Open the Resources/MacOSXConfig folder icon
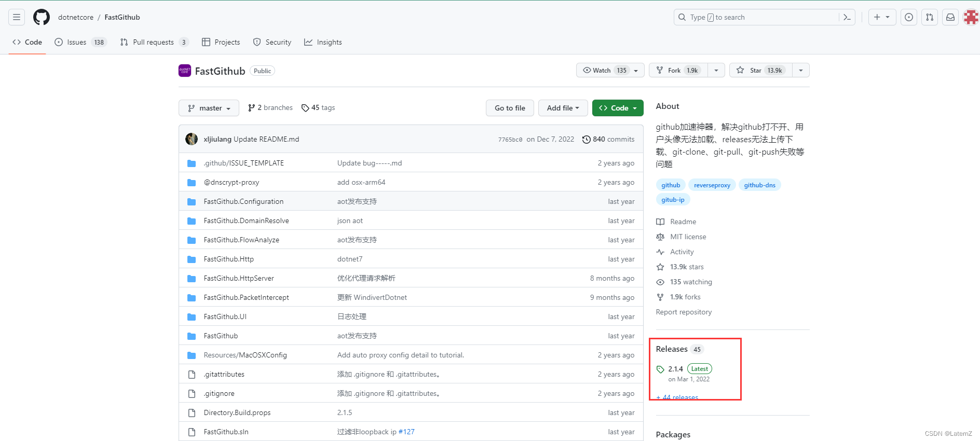The height and width of the screenshot is (441, 980). pyautogui.click(x=192, y=355)
